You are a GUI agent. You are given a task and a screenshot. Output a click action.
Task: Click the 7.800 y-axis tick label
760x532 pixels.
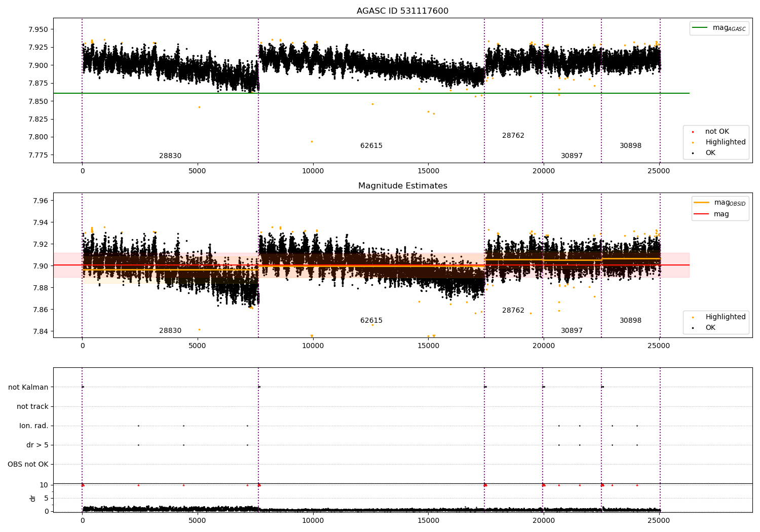(38, 137)
